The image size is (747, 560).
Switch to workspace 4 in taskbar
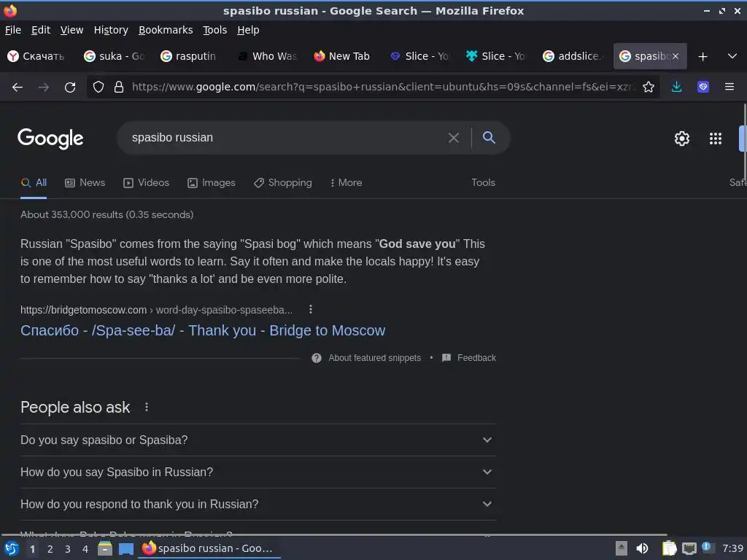(x=85, y=549)
